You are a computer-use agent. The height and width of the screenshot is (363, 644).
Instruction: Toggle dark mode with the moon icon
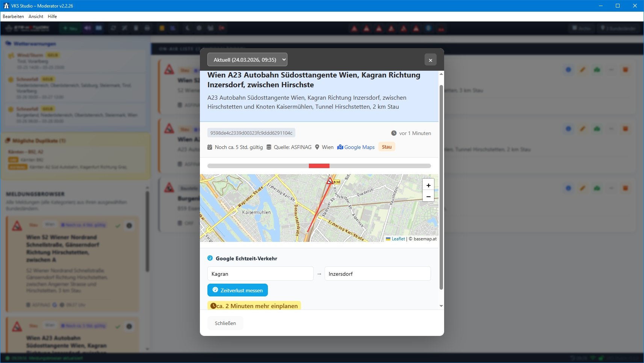point(187,28)
